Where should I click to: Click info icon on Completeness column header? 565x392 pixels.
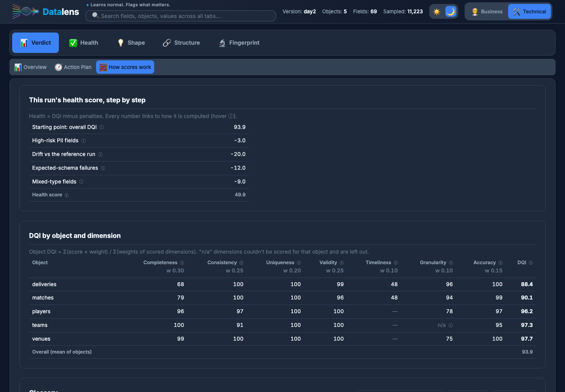click(182, 263)
